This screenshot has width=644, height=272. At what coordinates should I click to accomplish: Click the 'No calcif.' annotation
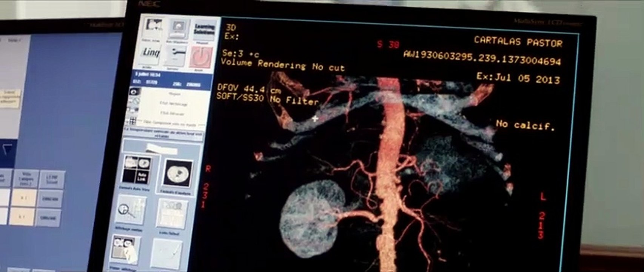pos(525,125)
